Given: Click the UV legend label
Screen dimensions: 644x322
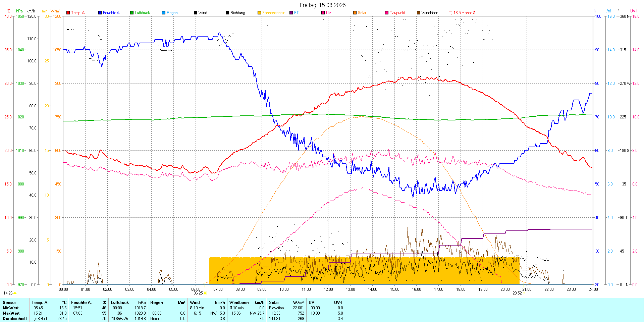Looking at the screenshot, I should pos(328,13).
